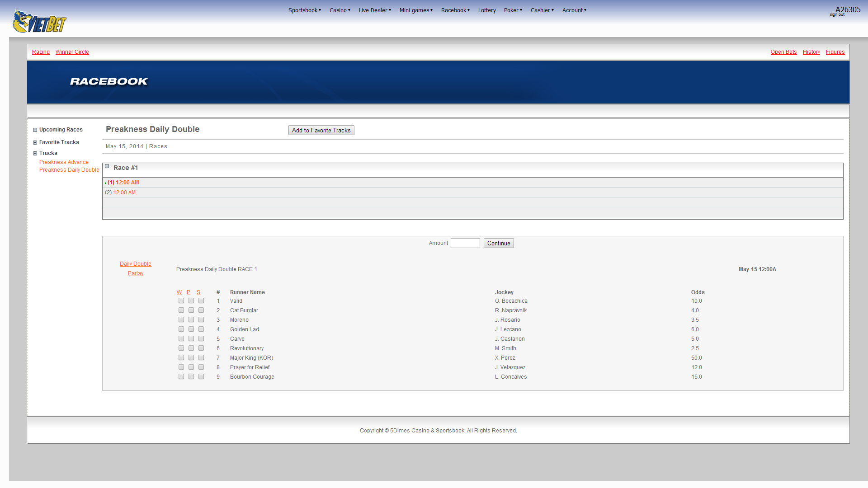Open the Account dropdown menu
Screen dimensions: 868x488
tap(574, 10)
